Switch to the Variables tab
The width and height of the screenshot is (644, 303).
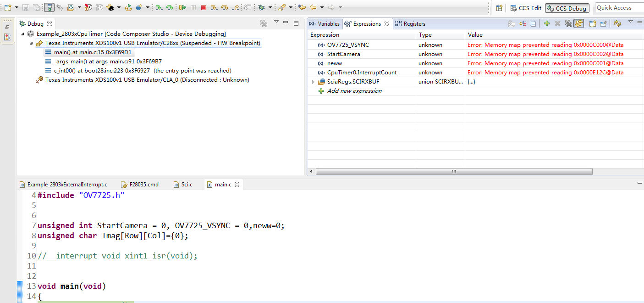coord(324,24)
